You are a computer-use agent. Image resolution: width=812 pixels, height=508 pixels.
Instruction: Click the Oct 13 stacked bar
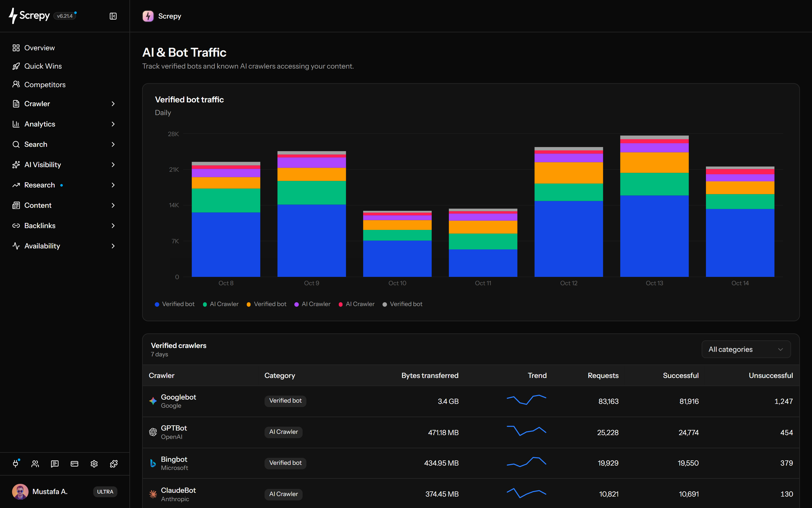pos(654,206)
